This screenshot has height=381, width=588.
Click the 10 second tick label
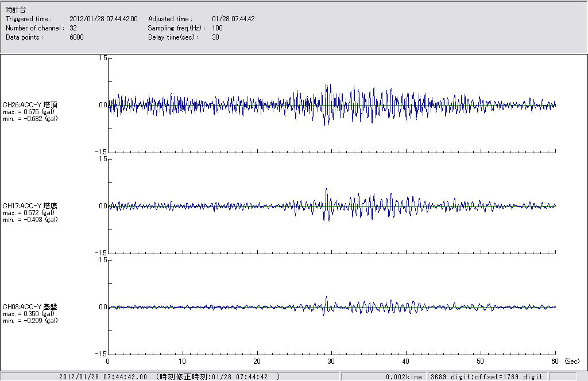[x=182, y=361]
